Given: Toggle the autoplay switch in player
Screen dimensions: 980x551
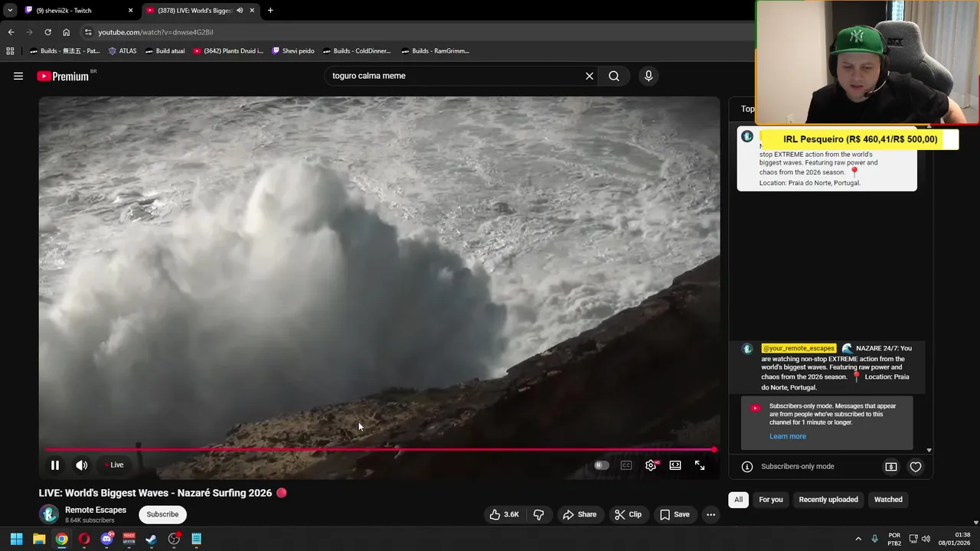Looking at the screenshot, I should pos(602,465).
